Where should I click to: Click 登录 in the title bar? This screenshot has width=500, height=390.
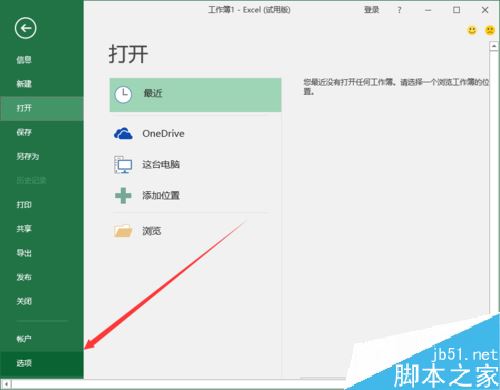371,10
